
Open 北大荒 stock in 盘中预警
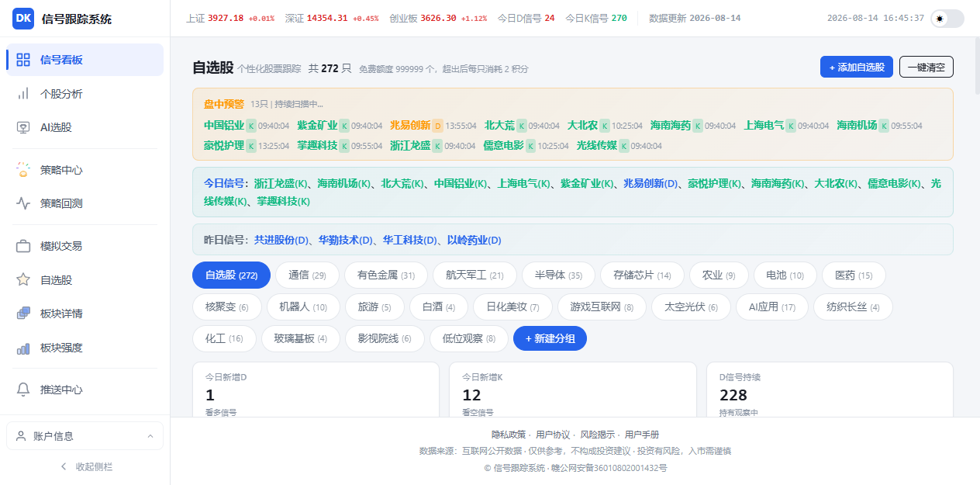tap(499, 125)
